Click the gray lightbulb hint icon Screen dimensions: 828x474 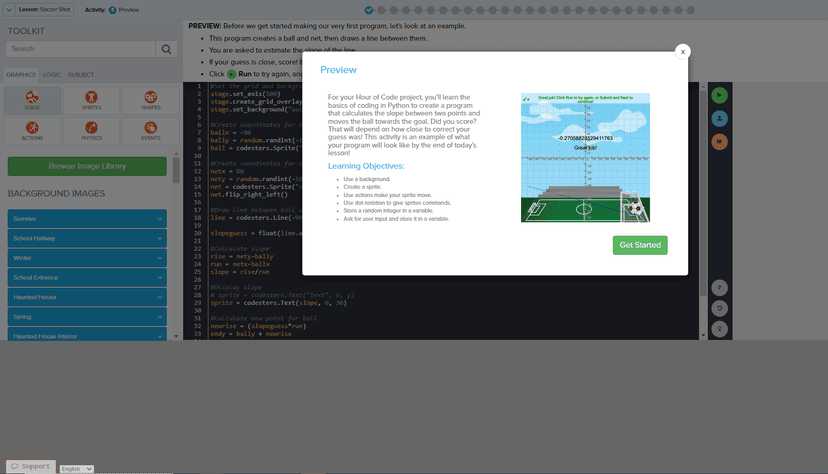(x=719, y=329)
